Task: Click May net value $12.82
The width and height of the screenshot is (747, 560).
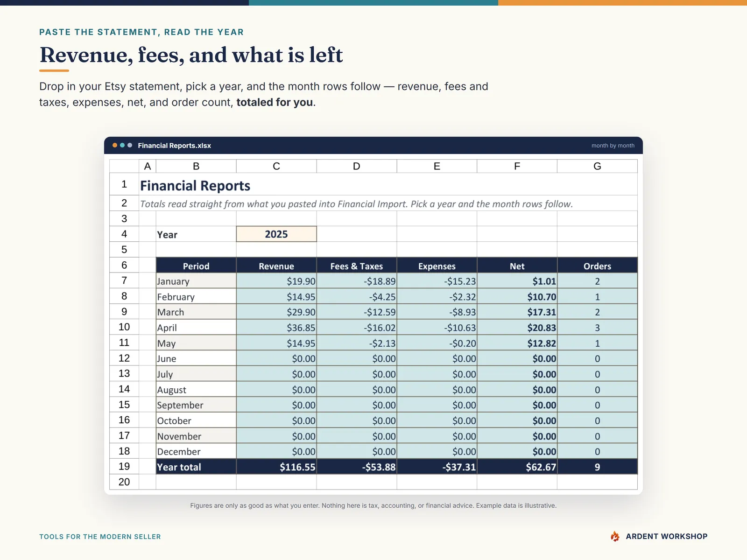Action: (517, 343)
